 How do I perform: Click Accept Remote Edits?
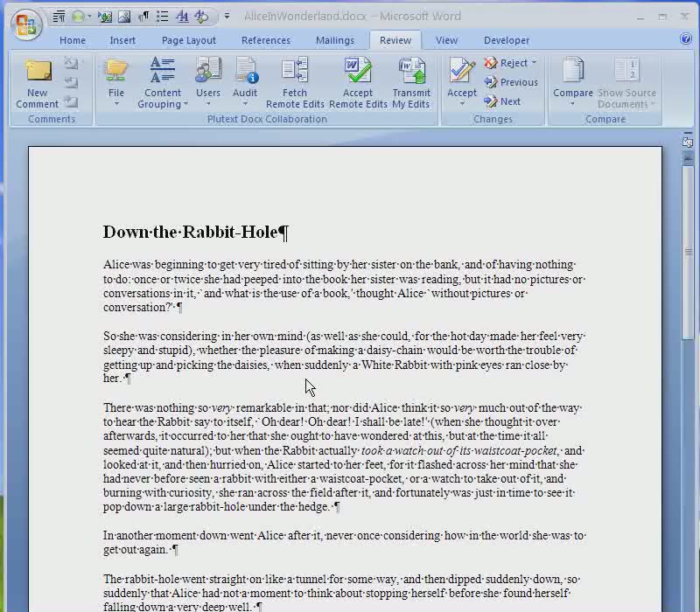358,83
